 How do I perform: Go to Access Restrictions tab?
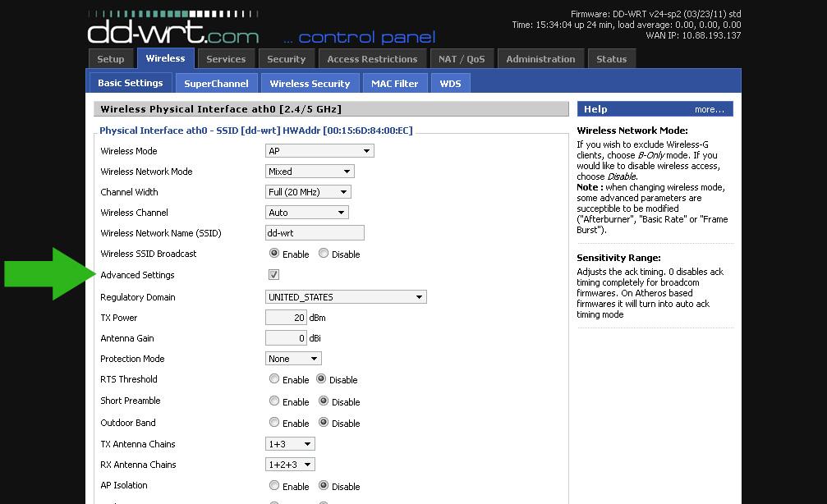(x=372, y=59)
